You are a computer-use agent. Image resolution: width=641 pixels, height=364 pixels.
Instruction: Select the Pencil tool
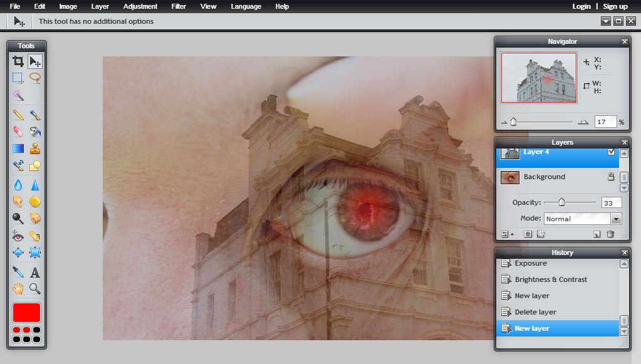(18, 115)
